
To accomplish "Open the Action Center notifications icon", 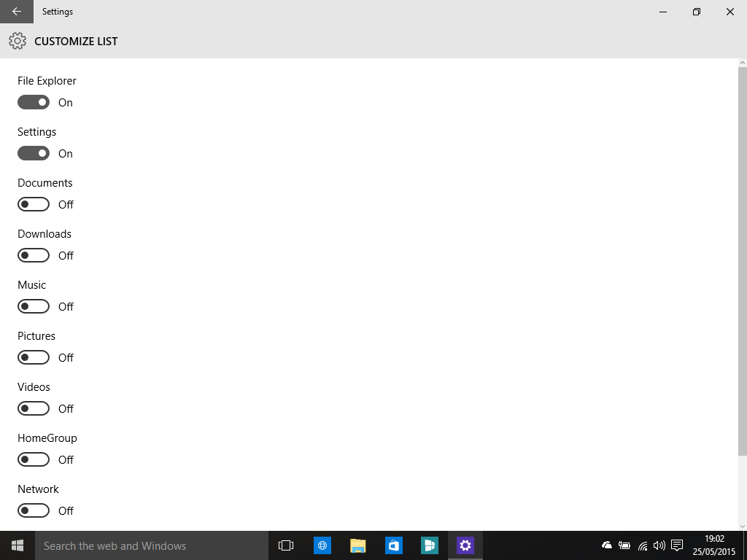I will click(x=677, y=545).
